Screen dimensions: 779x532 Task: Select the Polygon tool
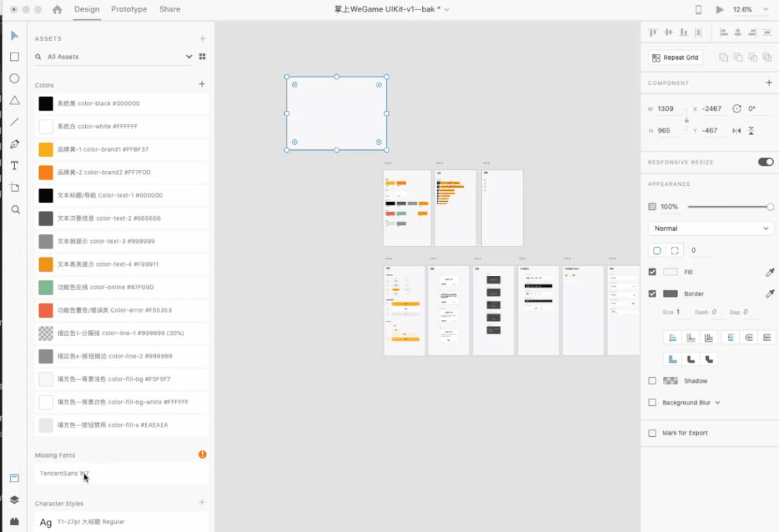(14, 100)
